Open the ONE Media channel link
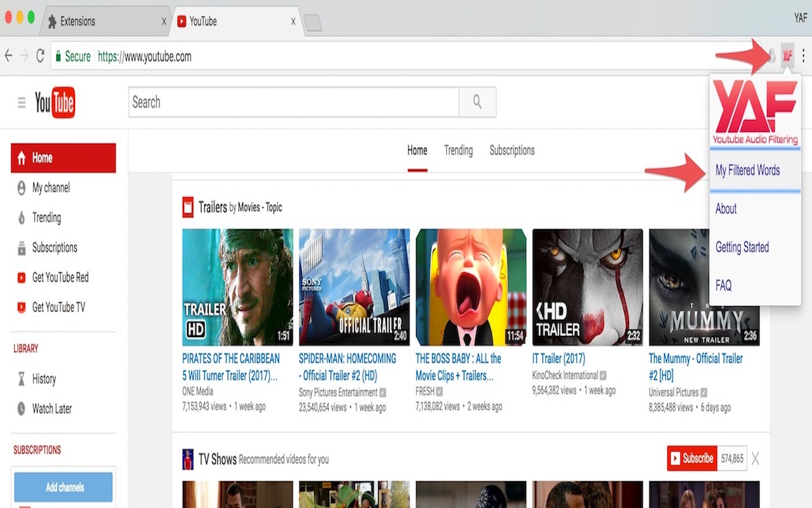Image resolution: width=812 pixels, height=508 pixels. [x=198, y=392]
